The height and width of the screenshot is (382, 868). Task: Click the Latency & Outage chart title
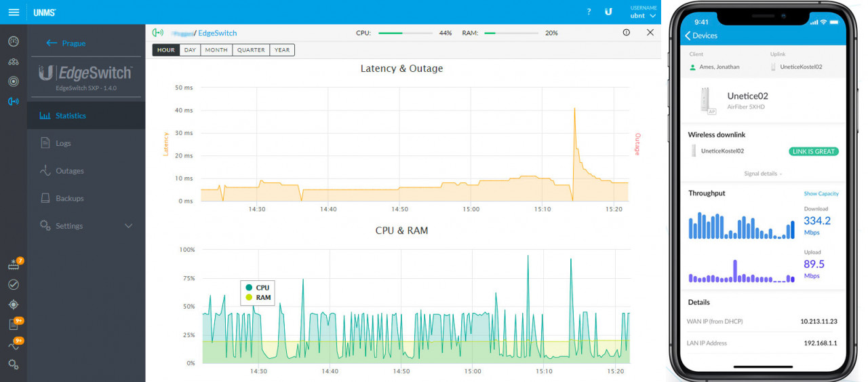point(401,69)
